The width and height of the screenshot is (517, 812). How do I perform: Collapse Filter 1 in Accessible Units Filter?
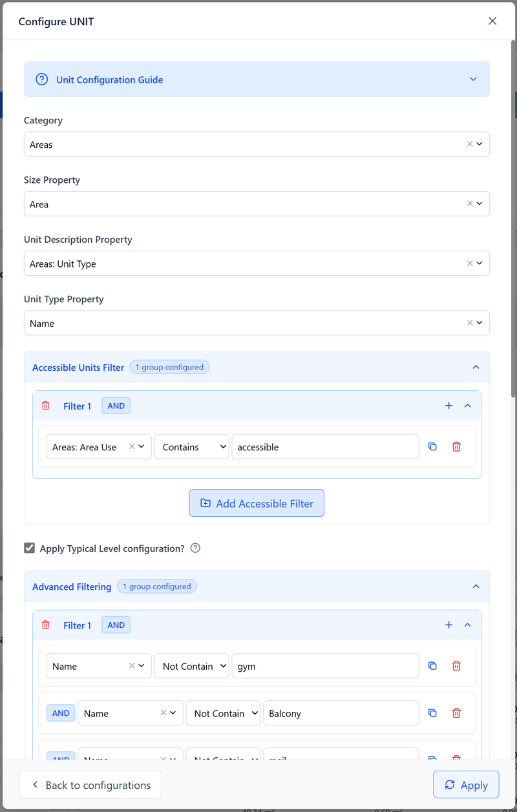point(468,406)
